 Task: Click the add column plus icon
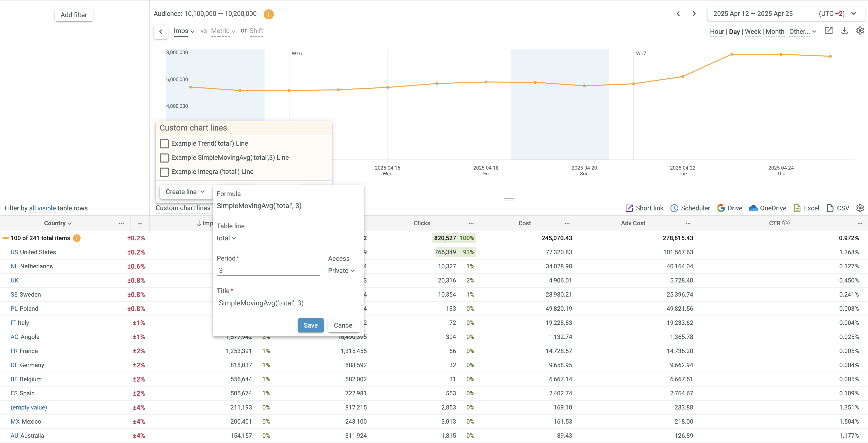pos(140,223)
